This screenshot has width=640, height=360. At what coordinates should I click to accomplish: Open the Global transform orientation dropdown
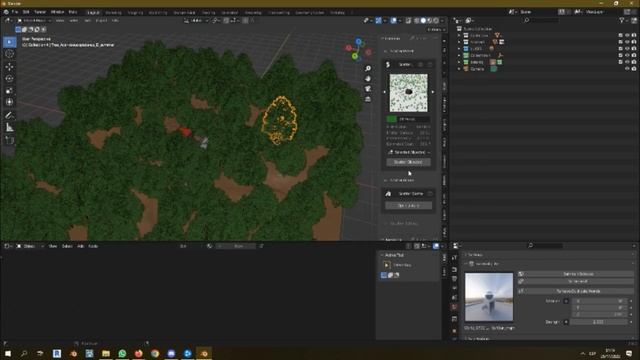click(196, 20)
